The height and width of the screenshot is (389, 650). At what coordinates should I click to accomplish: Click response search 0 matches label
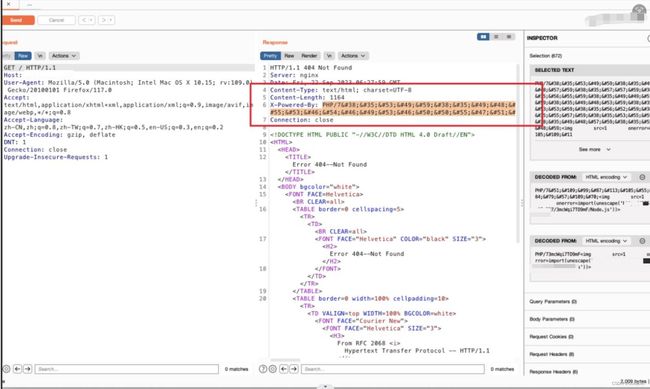(x=502, y=369)
